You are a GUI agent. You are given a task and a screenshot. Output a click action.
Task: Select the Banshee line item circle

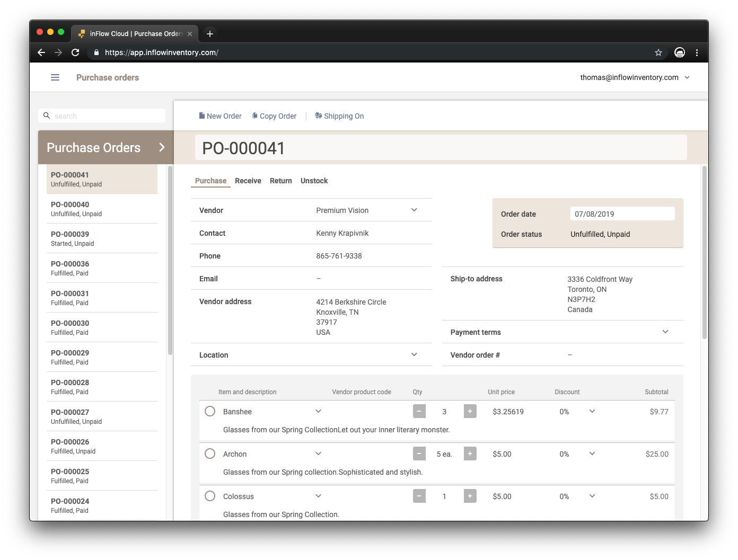(210, 411)
